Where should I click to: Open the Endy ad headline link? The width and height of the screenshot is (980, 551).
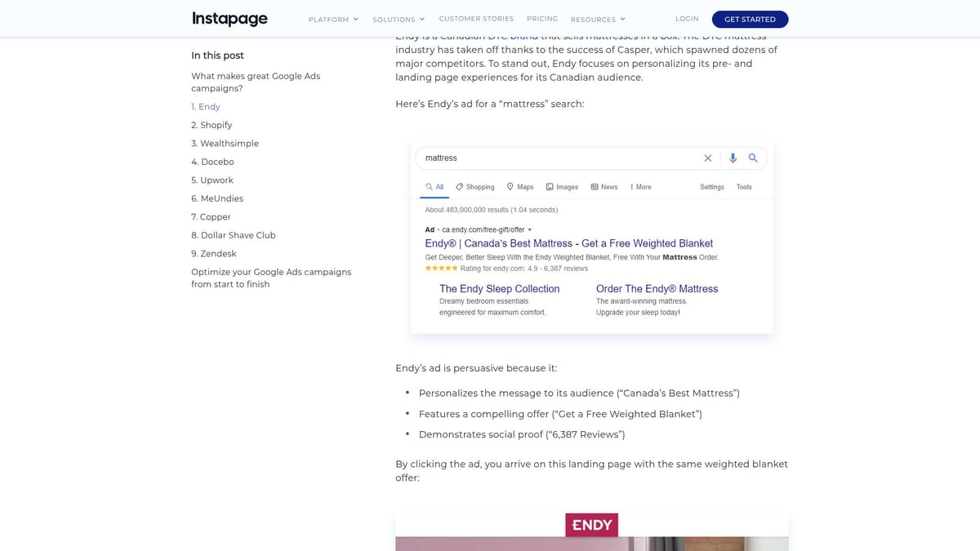(569, 242)
